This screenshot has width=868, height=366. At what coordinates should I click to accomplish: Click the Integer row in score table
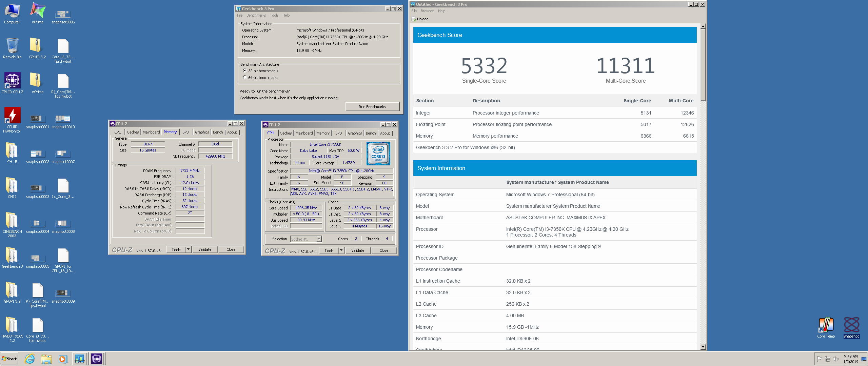click(x=555, y=113)
